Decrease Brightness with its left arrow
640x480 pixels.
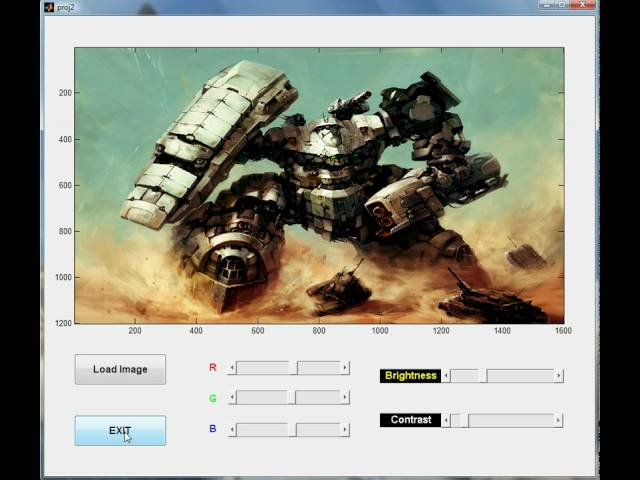446,376
